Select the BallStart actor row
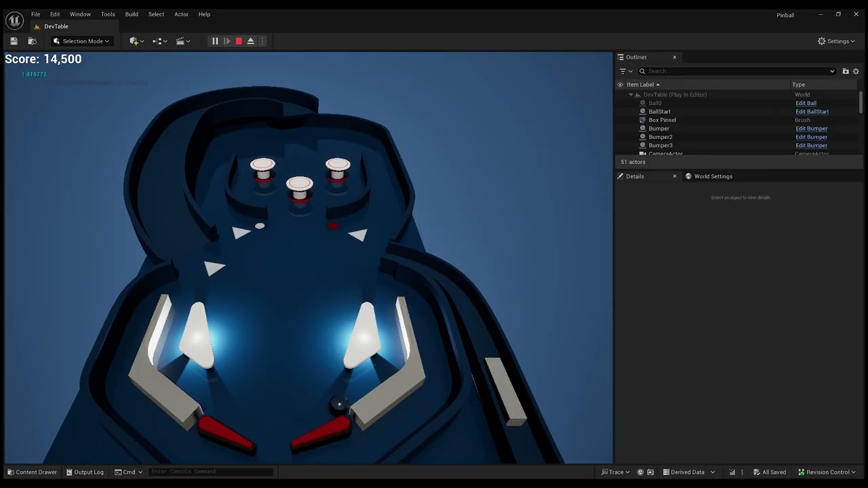This screenshot has width=868, height=488. pos(737,112)
